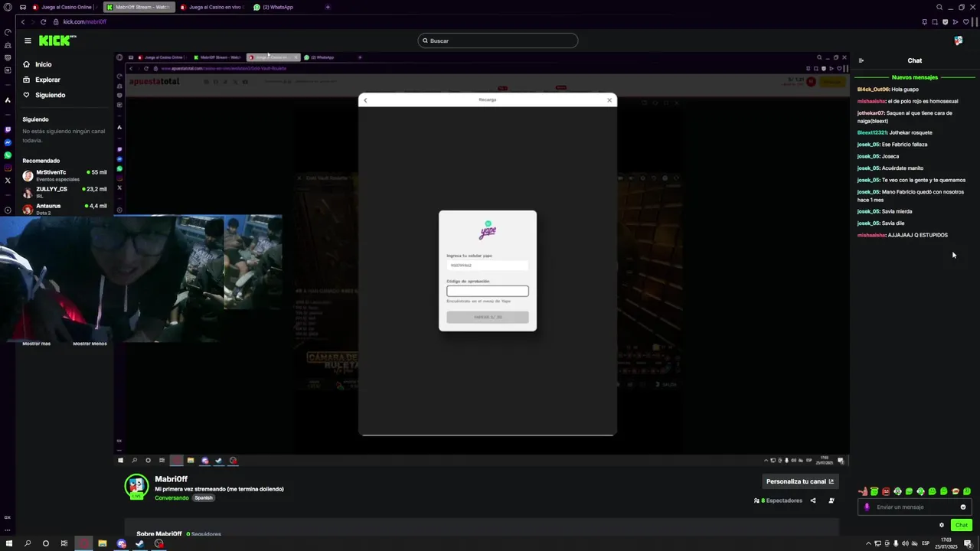Viewport: 980px width, 551px height.
Task: Open recommended channel ZULLYY_CS
Action: (x=65, y=192)
